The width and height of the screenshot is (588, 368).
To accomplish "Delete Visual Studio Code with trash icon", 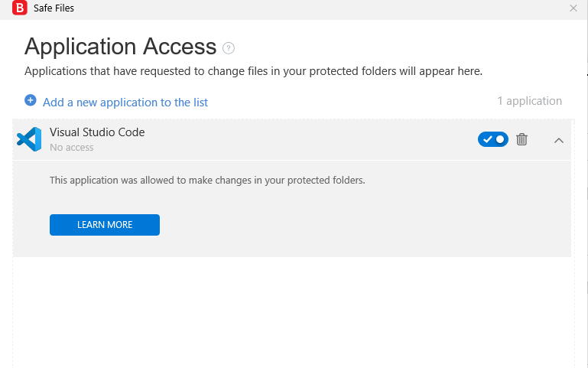I will [522, 139].
